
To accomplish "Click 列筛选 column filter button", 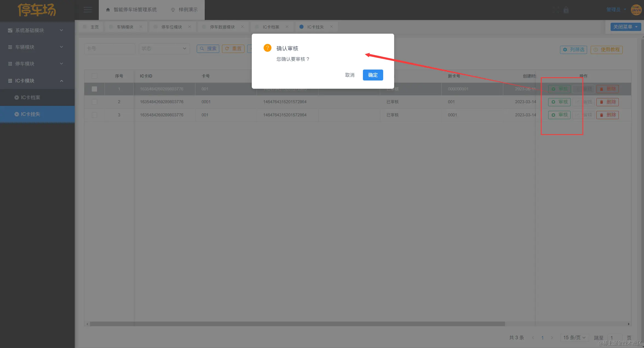I will (x=573, y=50).
